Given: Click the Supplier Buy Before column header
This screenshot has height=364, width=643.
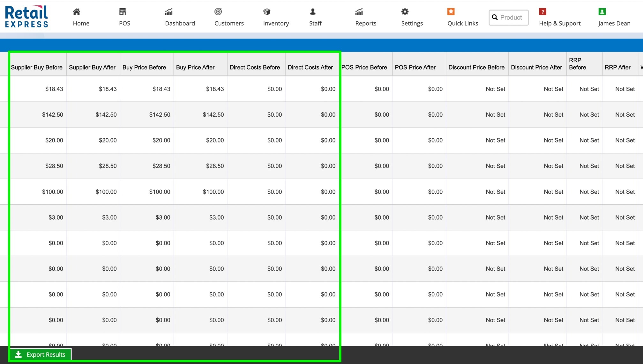Looking at the screenshot, I should [x=37, y=67].
